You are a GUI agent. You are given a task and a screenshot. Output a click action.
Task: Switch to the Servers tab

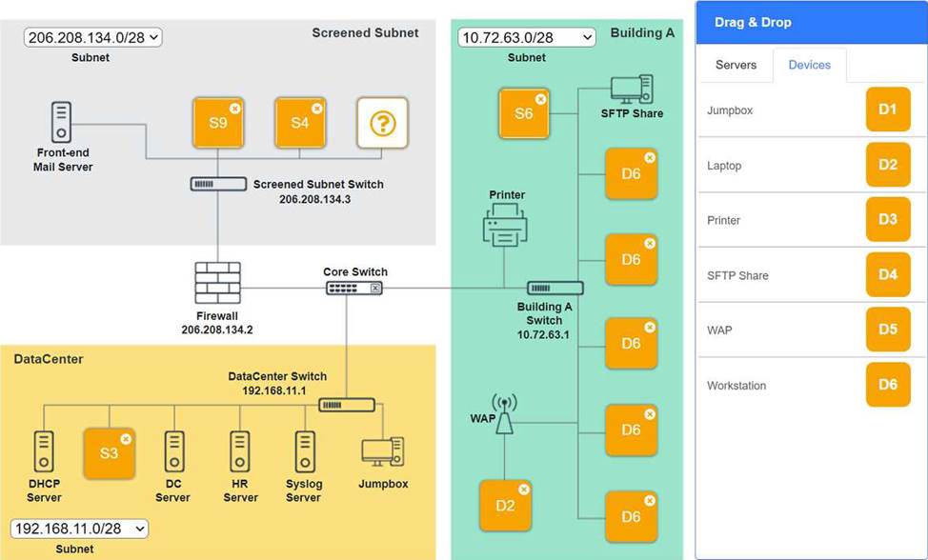pyautogui.click(x=736, y=65)
